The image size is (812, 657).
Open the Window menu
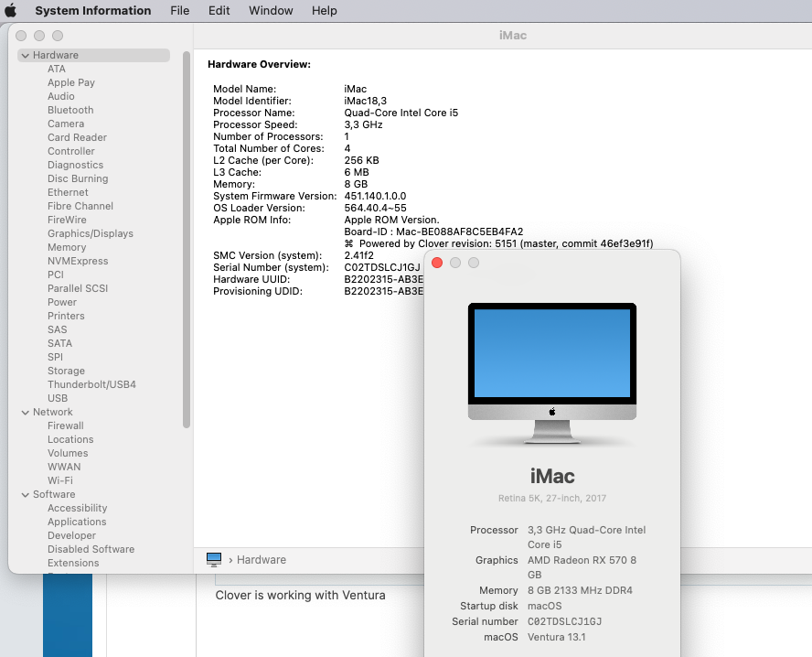271,10
